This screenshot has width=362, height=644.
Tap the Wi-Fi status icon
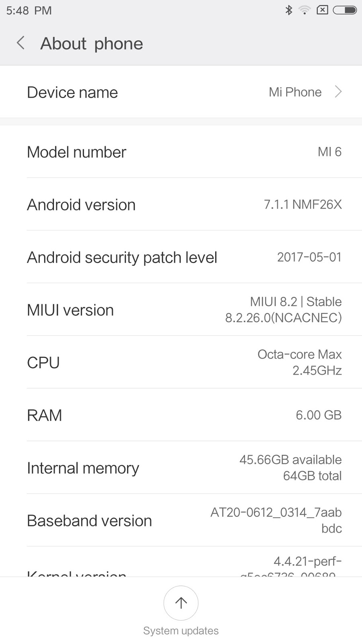304,10
